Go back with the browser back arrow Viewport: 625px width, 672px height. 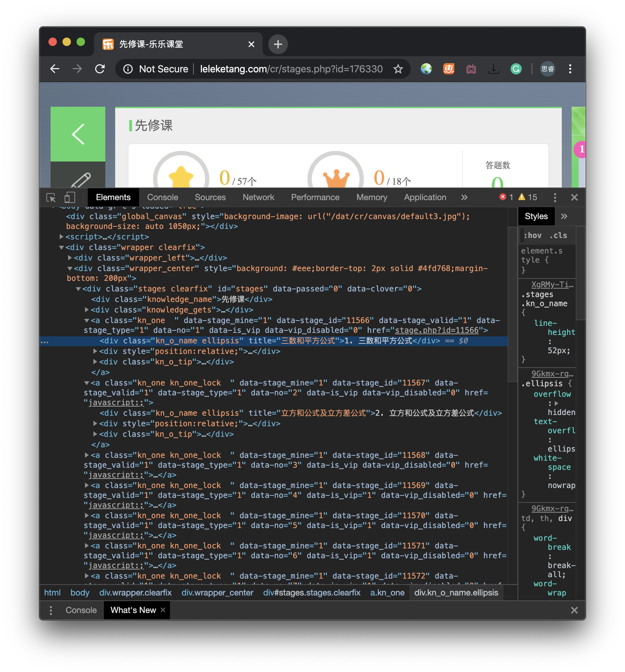tap(55, 69)
